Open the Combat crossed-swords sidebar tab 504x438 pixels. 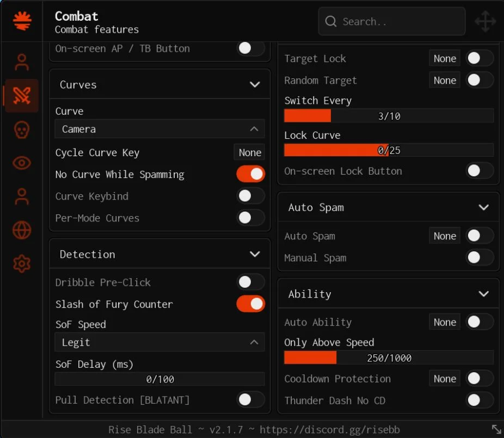[22, 96]
